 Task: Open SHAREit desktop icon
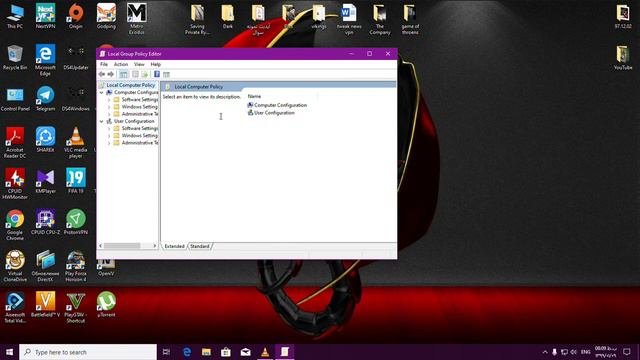coord(45,140)
